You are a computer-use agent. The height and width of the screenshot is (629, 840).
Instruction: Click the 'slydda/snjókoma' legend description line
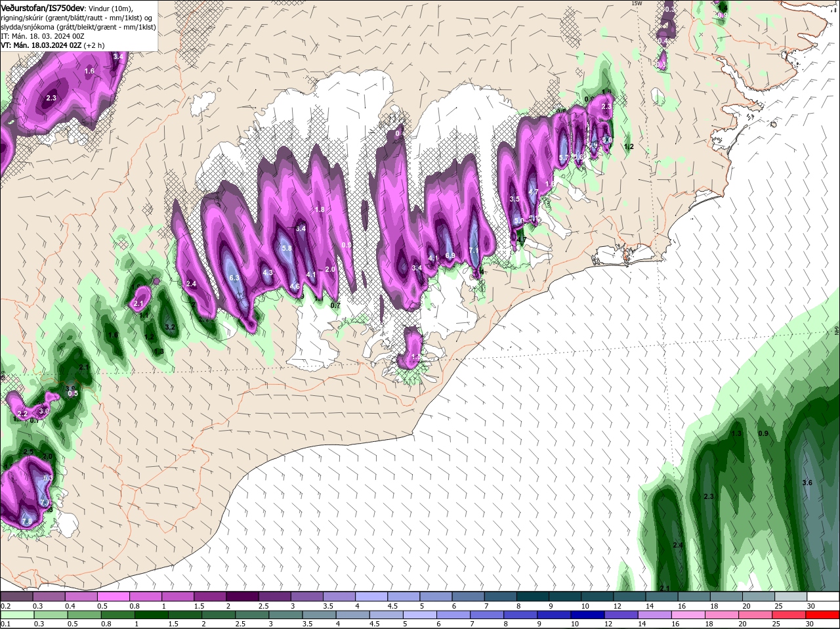click(x=78, y=26)
